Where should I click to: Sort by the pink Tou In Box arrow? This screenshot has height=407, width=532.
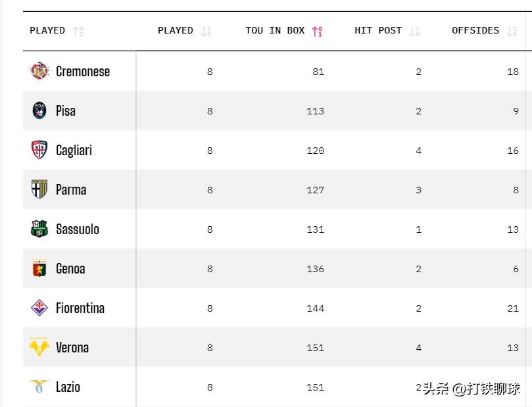317,31
